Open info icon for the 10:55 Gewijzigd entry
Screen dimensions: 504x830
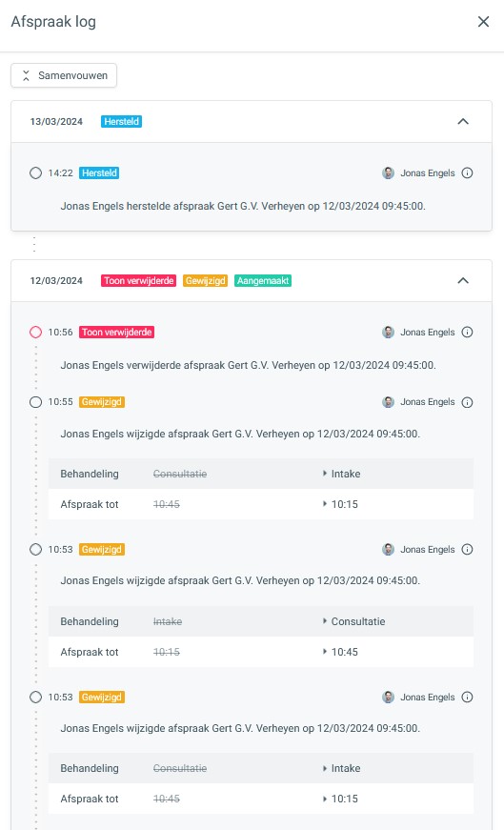[x=467, y=402]
